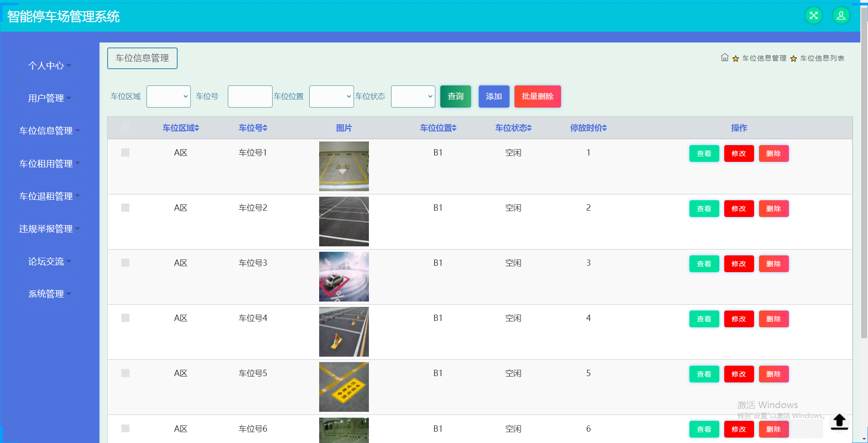Check the checkbox for 车位号3 row
Screen dimensions: 868x443
pyautogui.click(x=125, y=262)
